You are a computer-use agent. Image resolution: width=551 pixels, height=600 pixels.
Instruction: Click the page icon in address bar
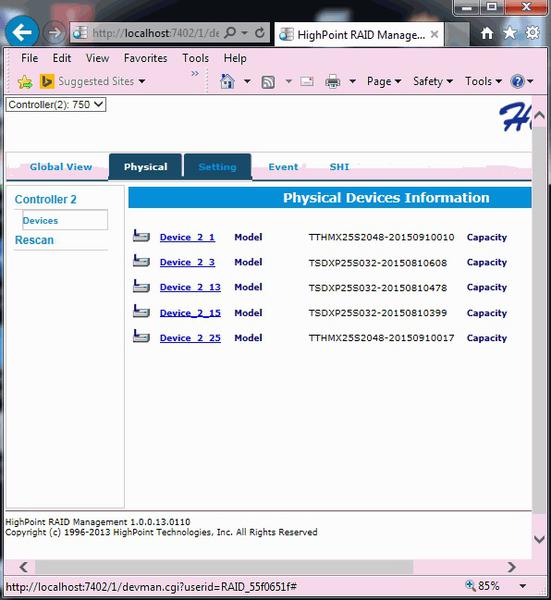coord(80,33)
